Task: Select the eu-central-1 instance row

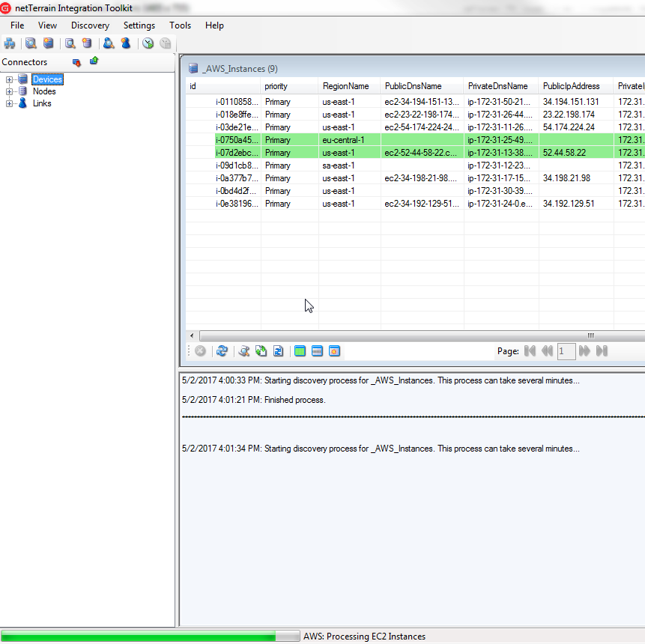Action: pyautogui.click(x=343, y=140)
